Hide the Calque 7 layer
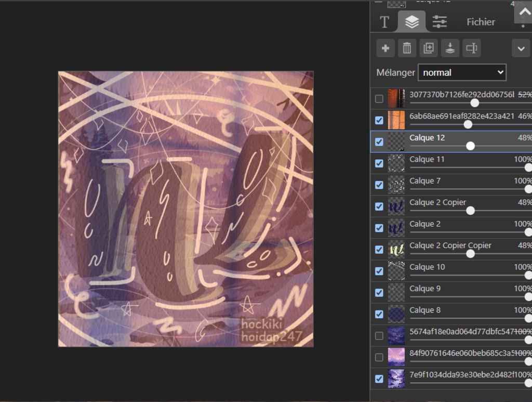 (x=379, y=185)
